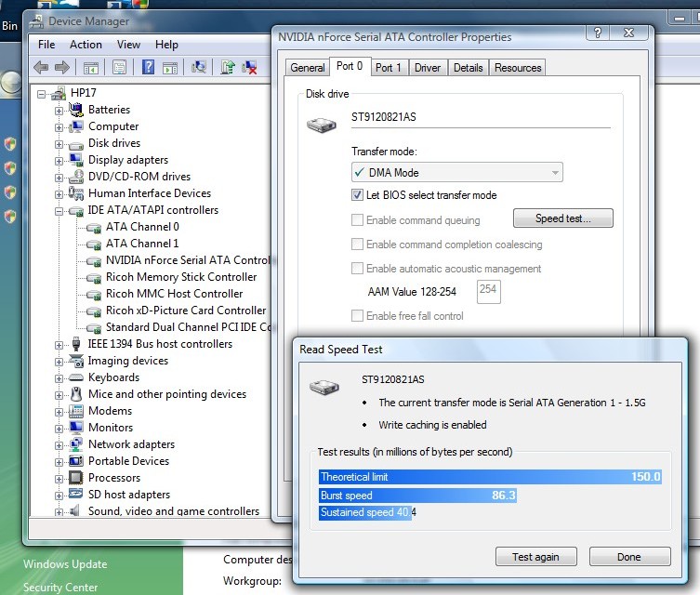
Task: Click the Modems category icon
Action: [76, 411]
